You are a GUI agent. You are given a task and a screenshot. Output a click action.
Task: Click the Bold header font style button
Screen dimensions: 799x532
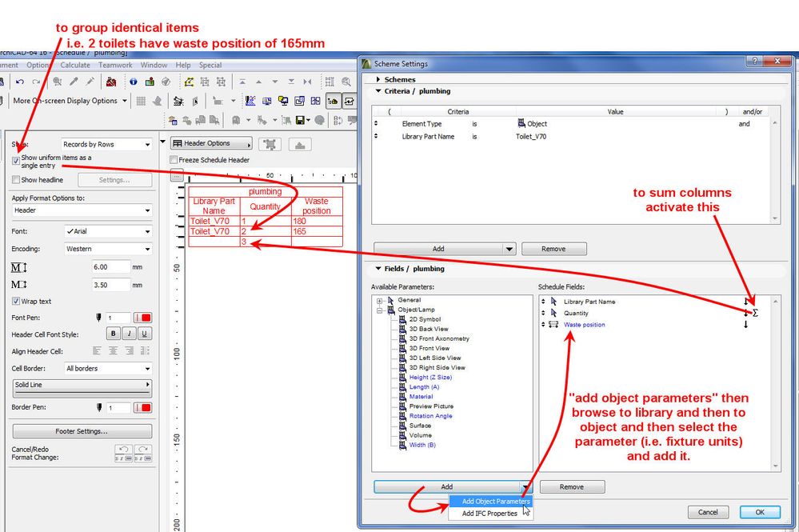click(x=113, y=334)
